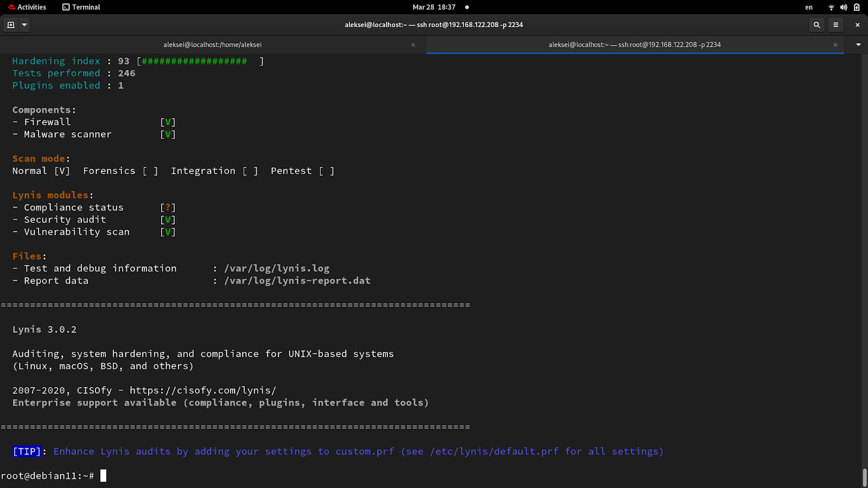868x488 pixels.
Task: Click the cursor at root@debian11 prompt
Action: [103, 476]
